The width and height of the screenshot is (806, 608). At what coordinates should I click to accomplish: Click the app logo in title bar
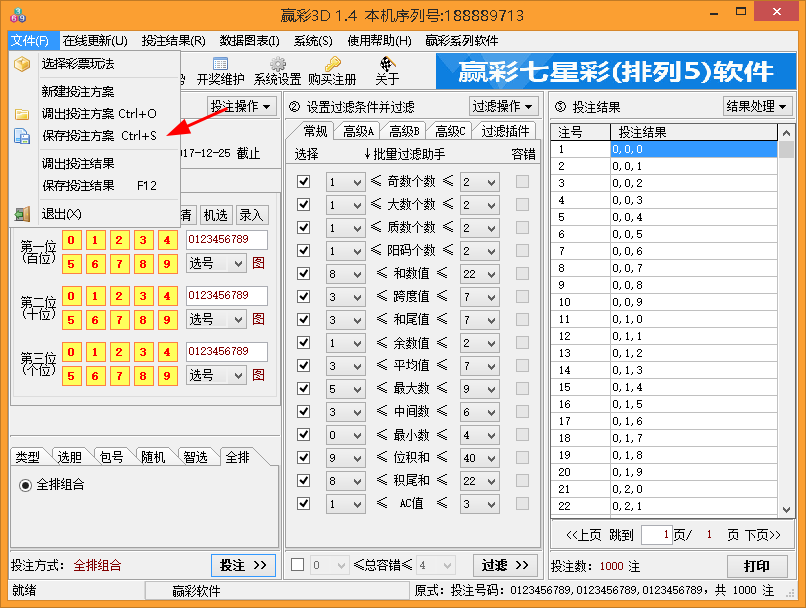(x=17, y=14)
